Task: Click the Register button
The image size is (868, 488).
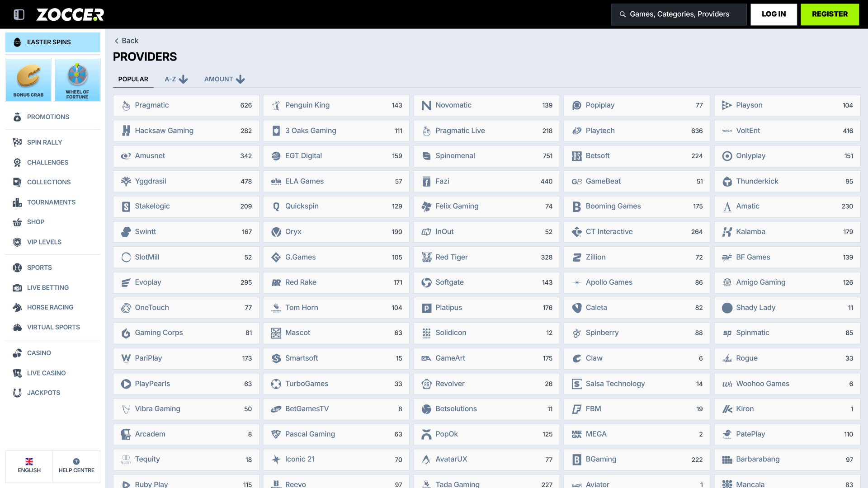Action: click(830, 14)
